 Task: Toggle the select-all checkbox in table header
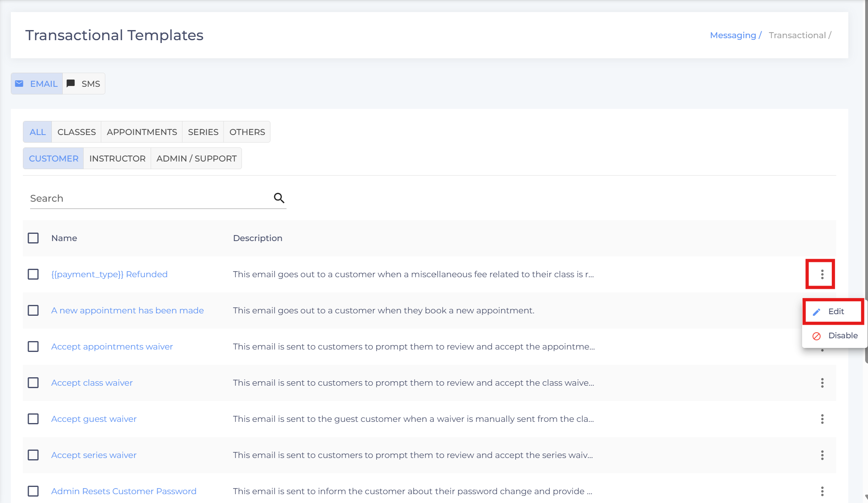[33, 238]
